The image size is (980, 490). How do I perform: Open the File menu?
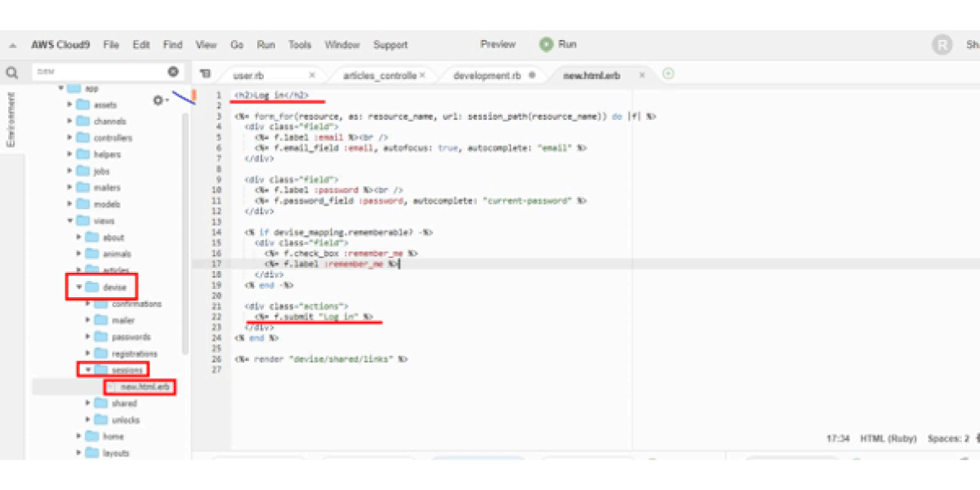(x=111, y=45)
